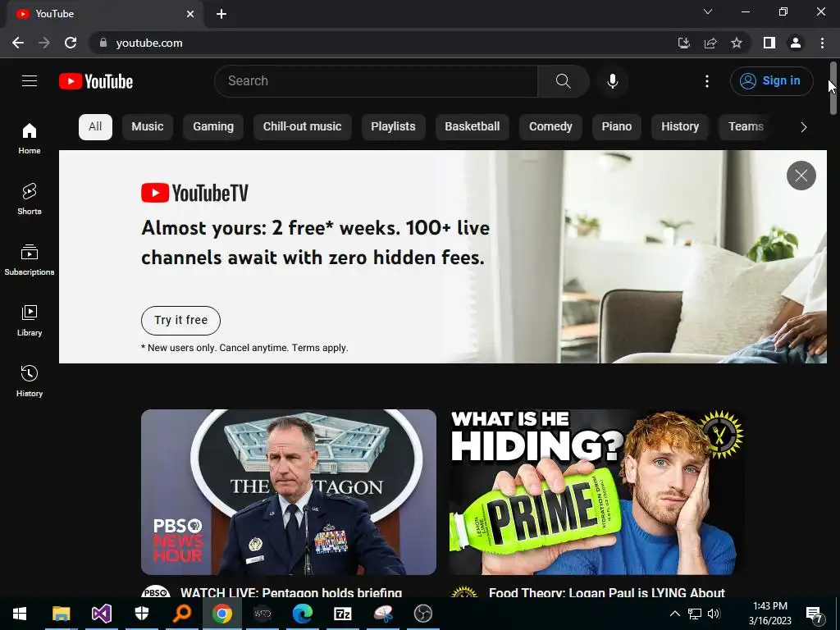Viewport: 840px width, 630px height.
Task: Select the Basketball chip
Action: point(472,127)
